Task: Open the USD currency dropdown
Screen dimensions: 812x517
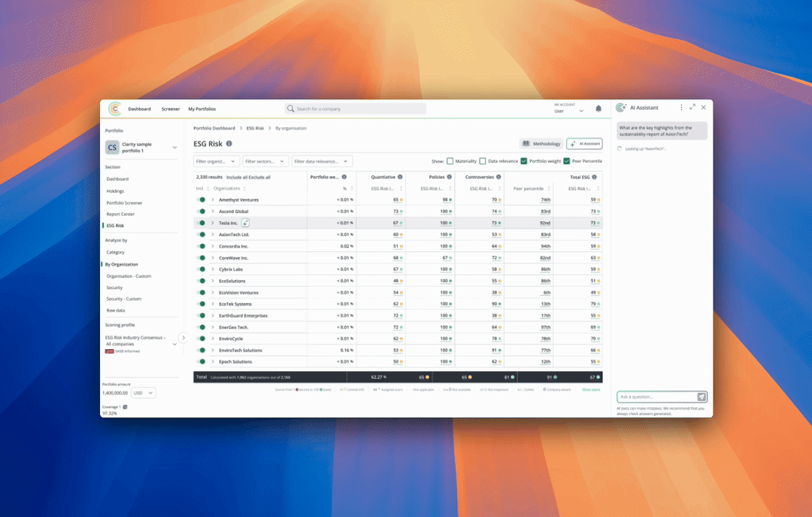Action: click(143, 393)
